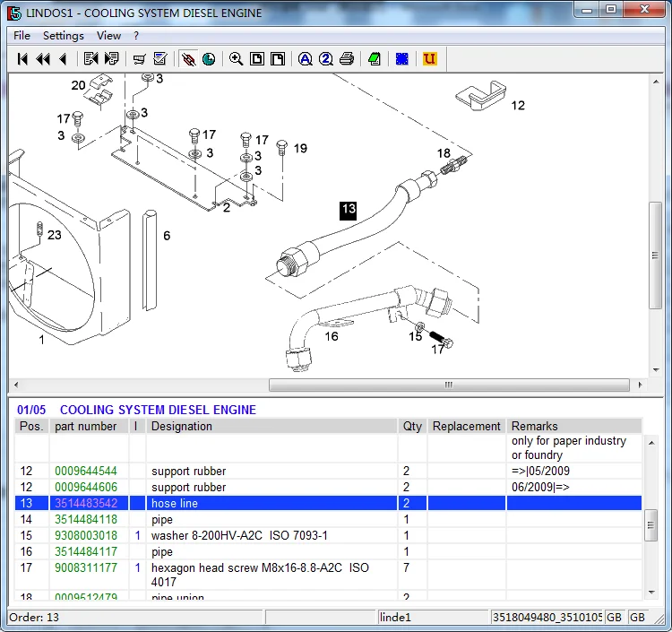Click the previous list page icon
672x632 pixels.
(x=90, y=59)
